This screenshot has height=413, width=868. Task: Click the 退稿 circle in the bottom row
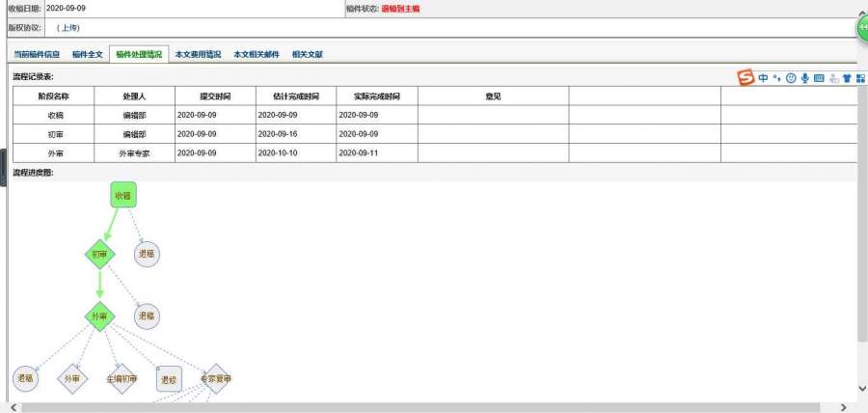pyautogui.click(x=25, y=378)
